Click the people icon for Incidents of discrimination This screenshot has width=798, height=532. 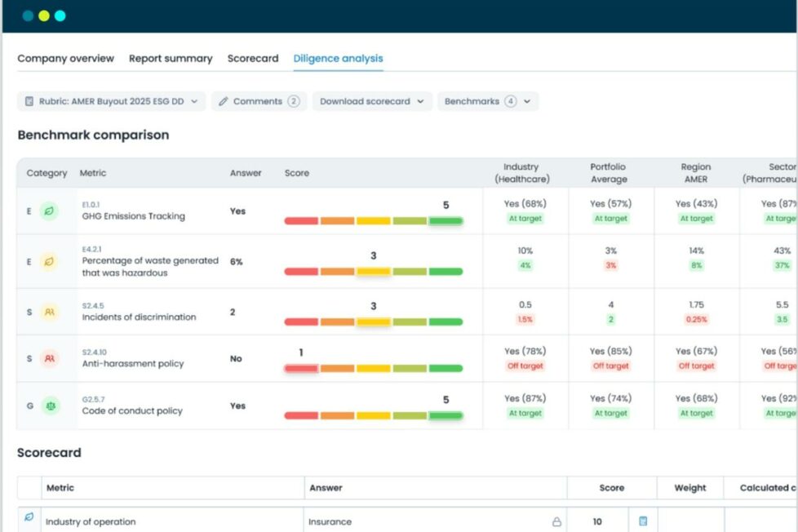click(x=50, y=312)
